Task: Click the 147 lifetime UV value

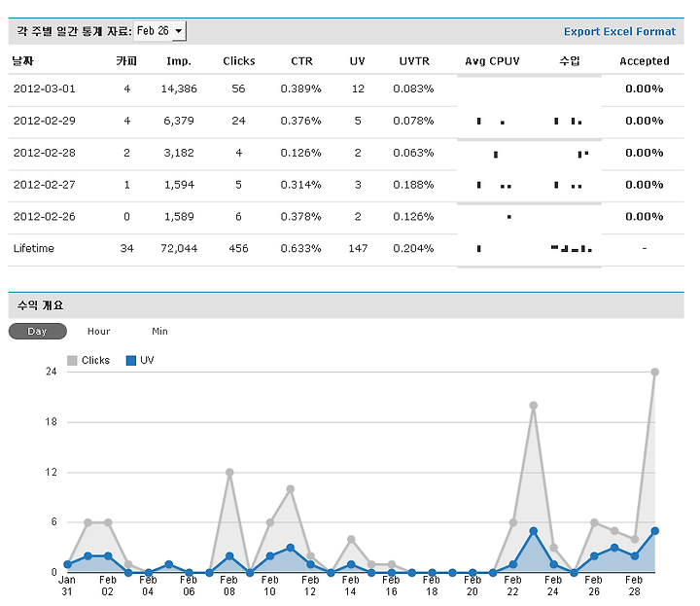Action: [358, 248]
